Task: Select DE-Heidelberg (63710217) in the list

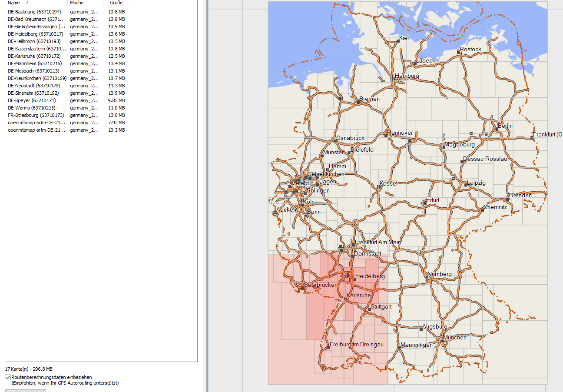Action: 35,34
